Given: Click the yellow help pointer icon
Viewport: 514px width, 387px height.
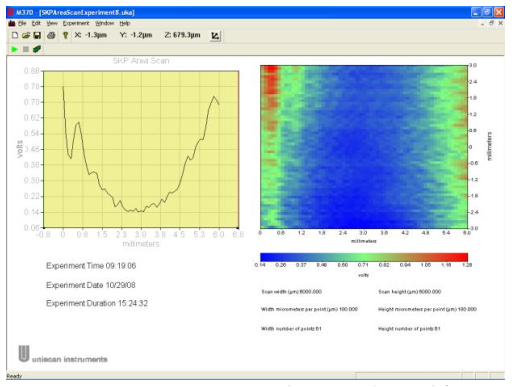Looking at the screenshot, I should click(x=65, y=35).
